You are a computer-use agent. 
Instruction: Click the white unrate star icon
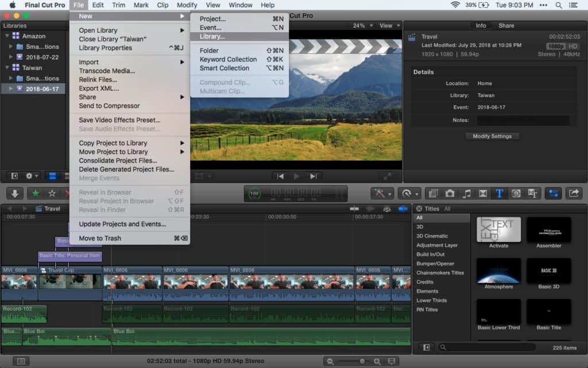coord(52,193)
